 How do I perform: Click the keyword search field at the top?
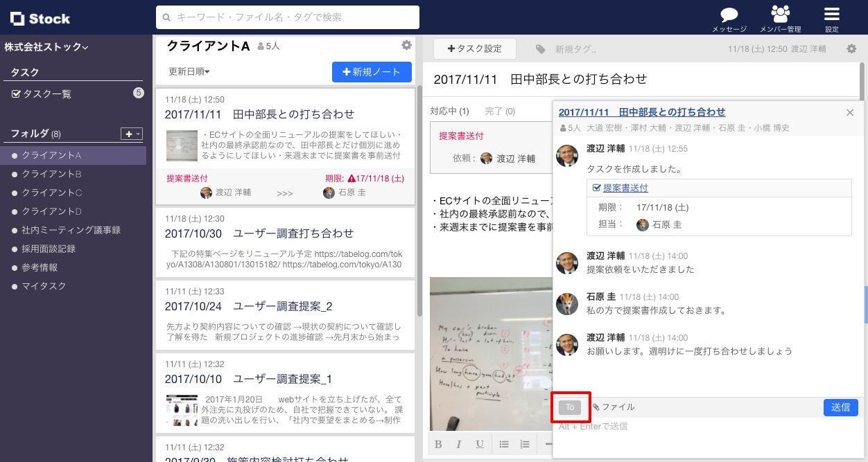(x=289, y=17)
